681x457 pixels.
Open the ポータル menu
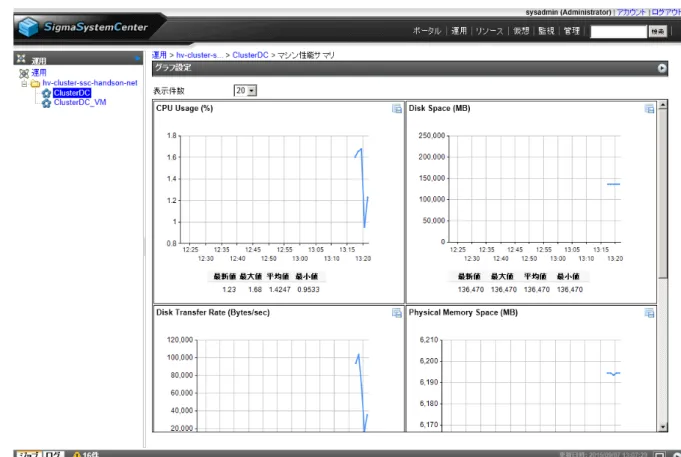pyautogui.click(x=427, y=31)
